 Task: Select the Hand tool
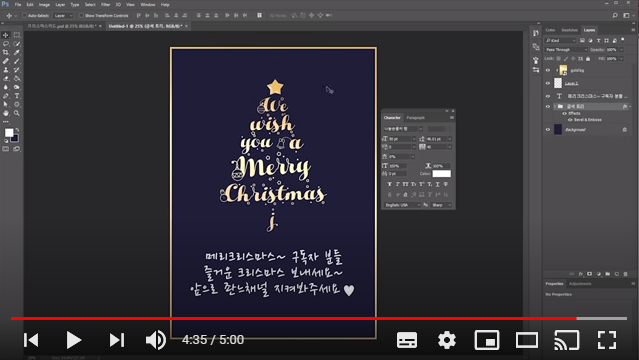(6, 113)
